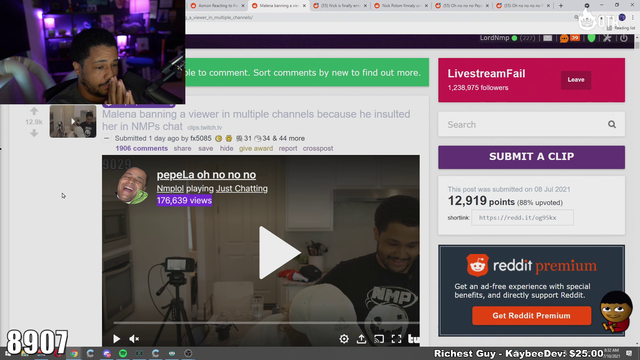Downvote the Malena banning a viewer post
The width and height of the screenshot is (640, 360).
[x=34, y=133]
